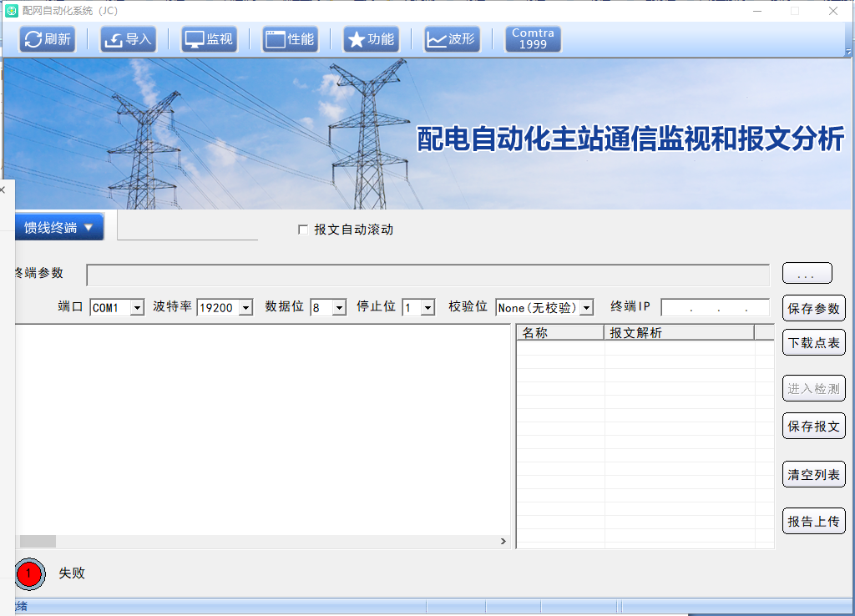Expand the 端口 COM1 dropdown
This screenshot has height=616, width=855.
coord(137,308)
